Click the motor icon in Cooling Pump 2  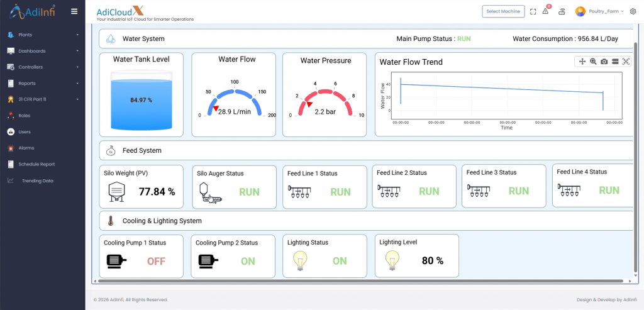pyautogui.click(x=209, y=261)
